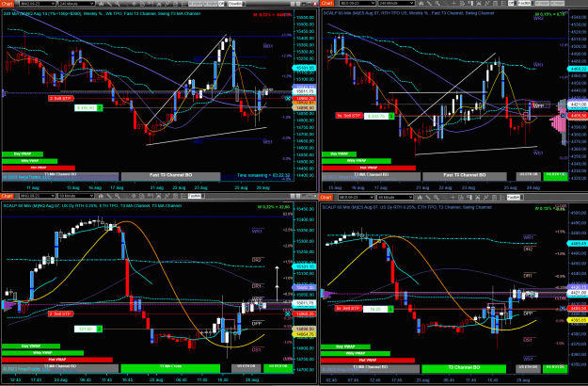Click Fast T3 Channel BO in top-right chart
Screen dimensions: 588x386
point(464,175)
